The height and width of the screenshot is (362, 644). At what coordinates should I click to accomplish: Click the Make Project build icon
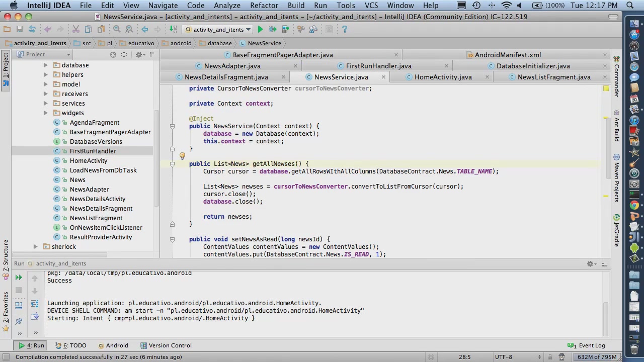(173, 30)
